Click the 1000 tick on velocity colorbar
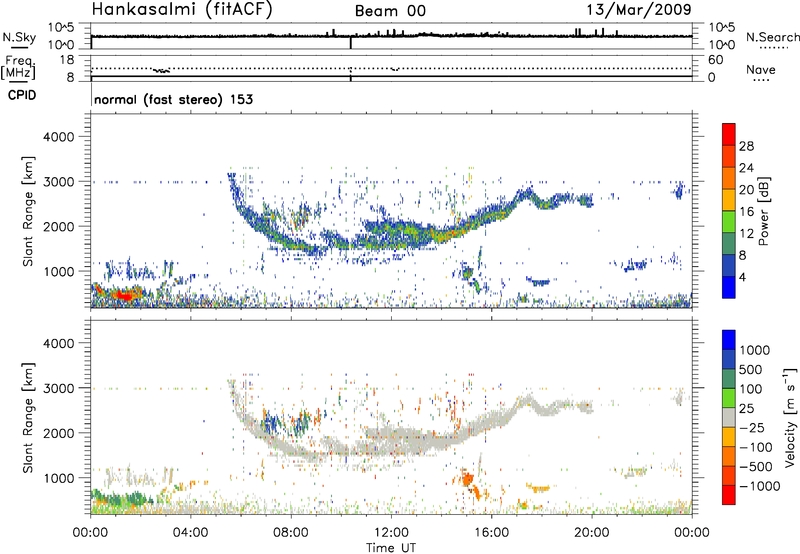The image size is (800, 554). (x=755, y=350)
